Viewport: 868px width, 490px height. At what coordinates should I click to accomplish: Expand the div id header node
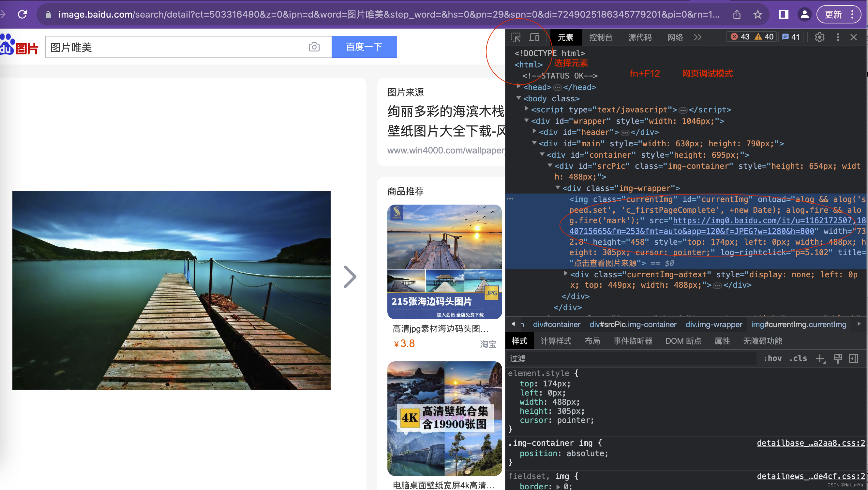tap(534, 131)
